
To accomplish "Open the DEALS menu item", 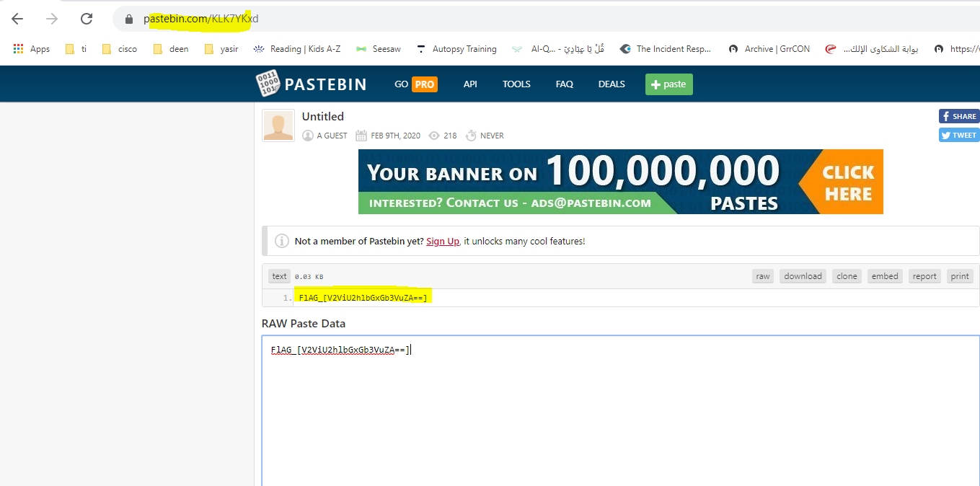I will coord(612,84).
